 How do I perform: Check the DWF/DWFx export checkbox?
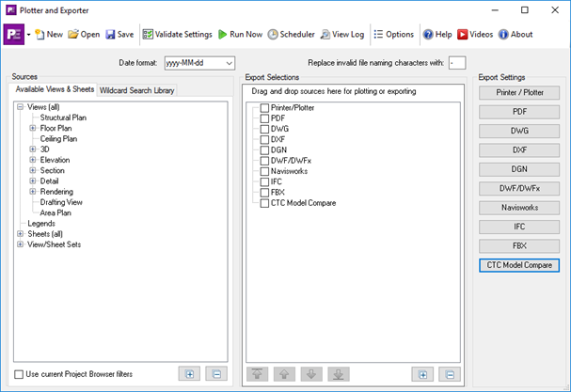pyautogui.click(x=264, y=161)
